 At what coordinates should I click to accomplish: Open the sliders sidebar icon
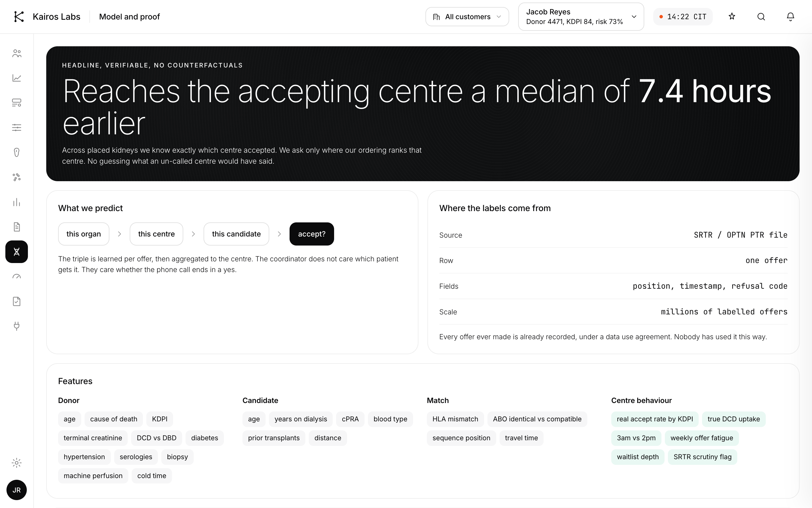point(16,128)
